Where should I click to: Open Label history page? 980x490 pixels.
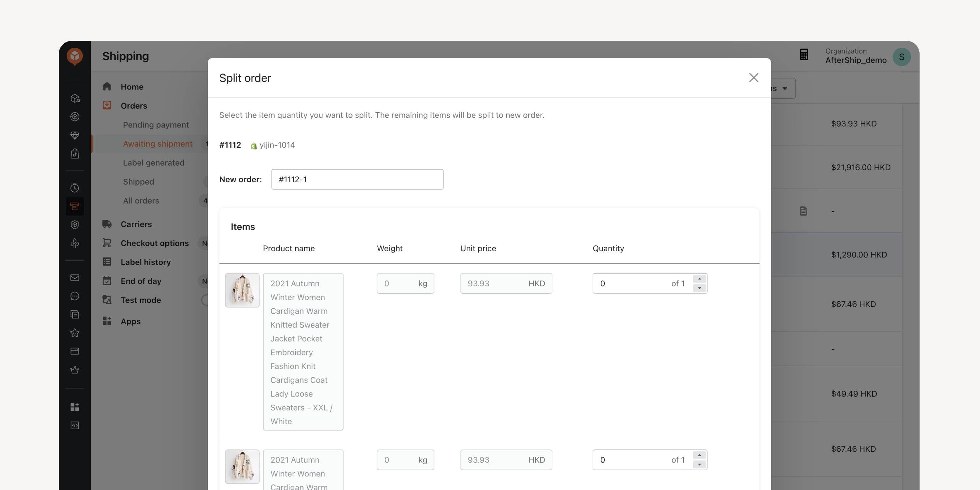click(x=146, y=262)
